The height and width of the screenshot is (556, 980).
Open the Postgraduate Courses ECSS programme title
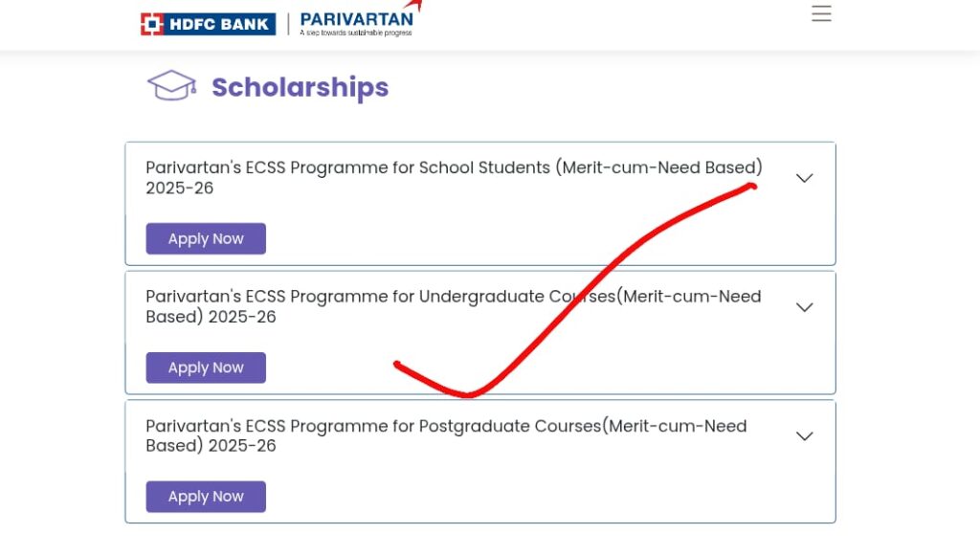(x=446, y=435)
